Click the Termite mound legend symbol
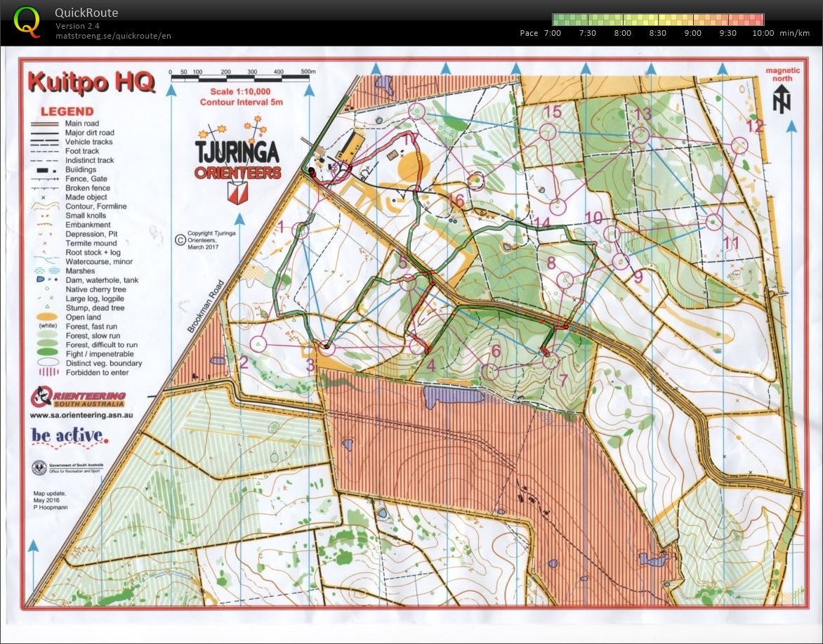This screenshot has height=644, width=823. pos(44,243)
